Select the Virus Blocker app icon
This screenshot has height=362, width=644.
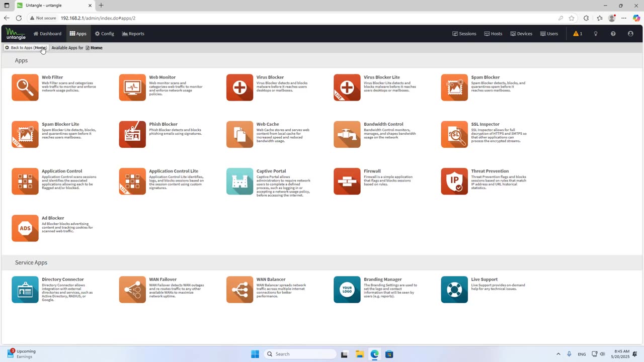239,87
